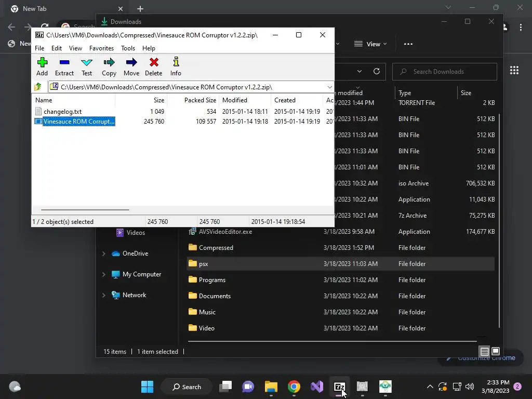The height and width of the screenshot is (399, 532).
Task: Extract files using the Extract icon
Action: coord(64,67)
